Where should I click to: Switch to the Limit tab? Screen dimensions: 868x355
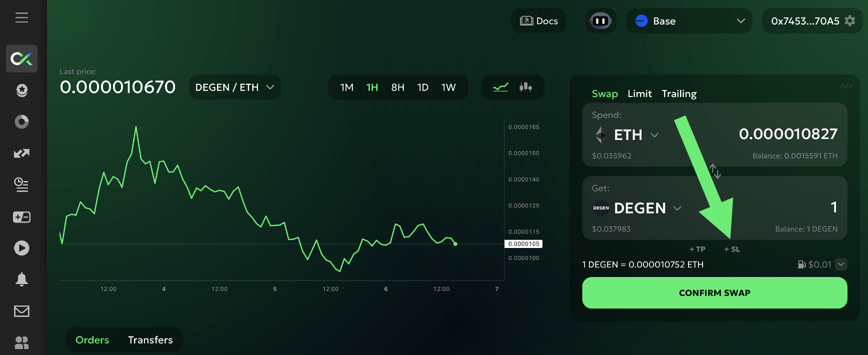pyautogui.click(x=639, y=93)
